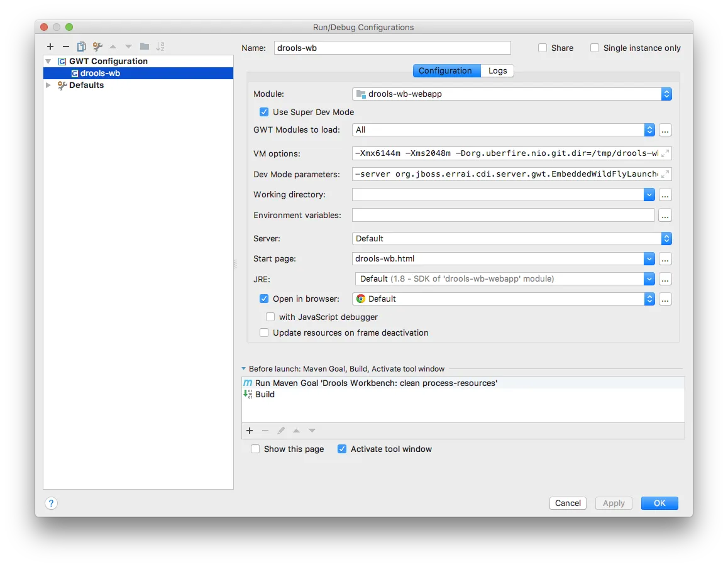Select the Run Maven Goal launch task

pos(463,383)
